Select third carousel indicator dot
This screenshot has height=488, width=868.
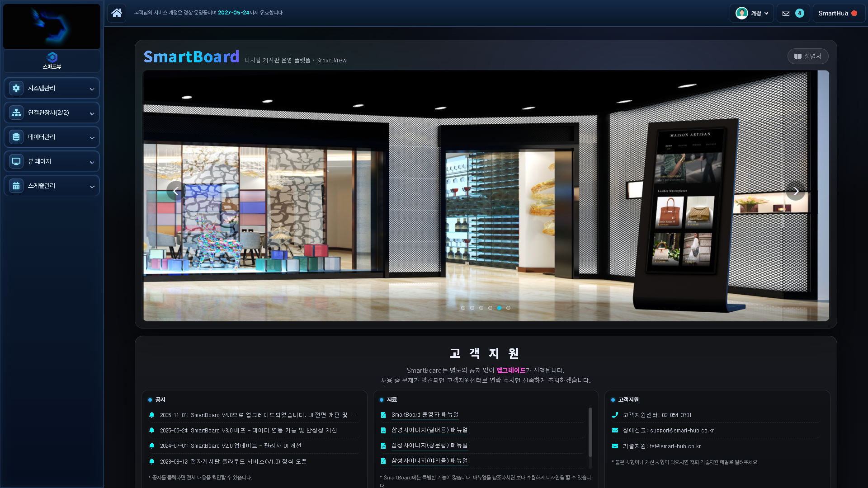(x=481, y=308)
